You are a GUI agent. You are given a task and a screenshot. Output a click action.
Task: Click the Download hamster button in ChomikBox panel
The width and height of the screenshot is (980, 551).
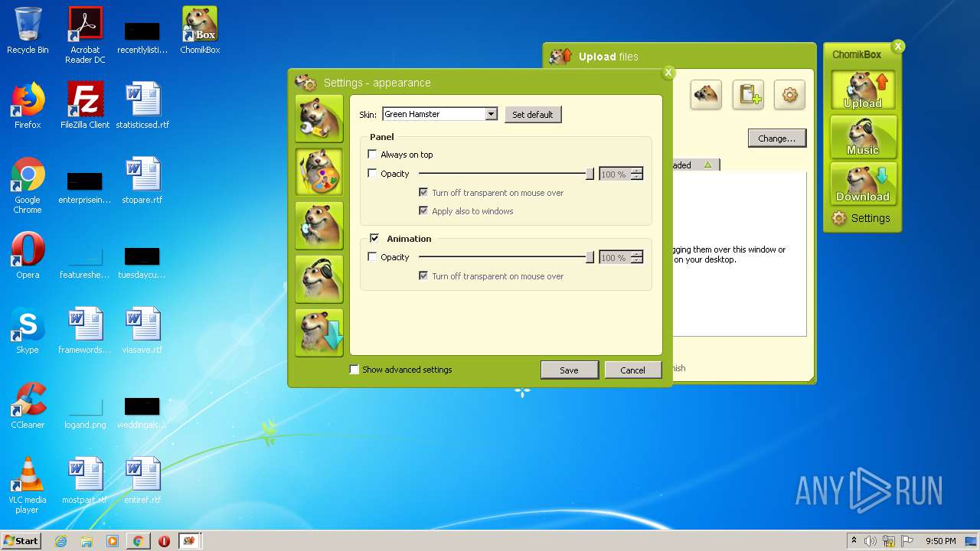tap(864, 184)
